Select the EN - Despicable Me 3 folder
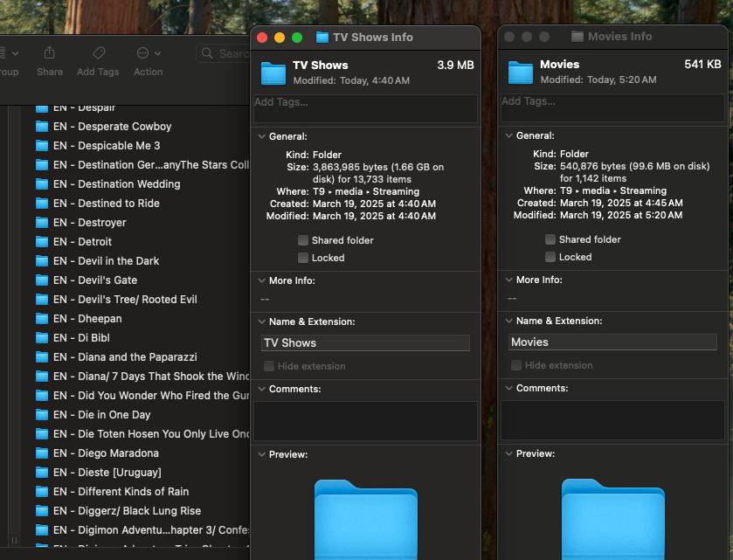Screen dimensions: 733x560 [x=107, y=146]
